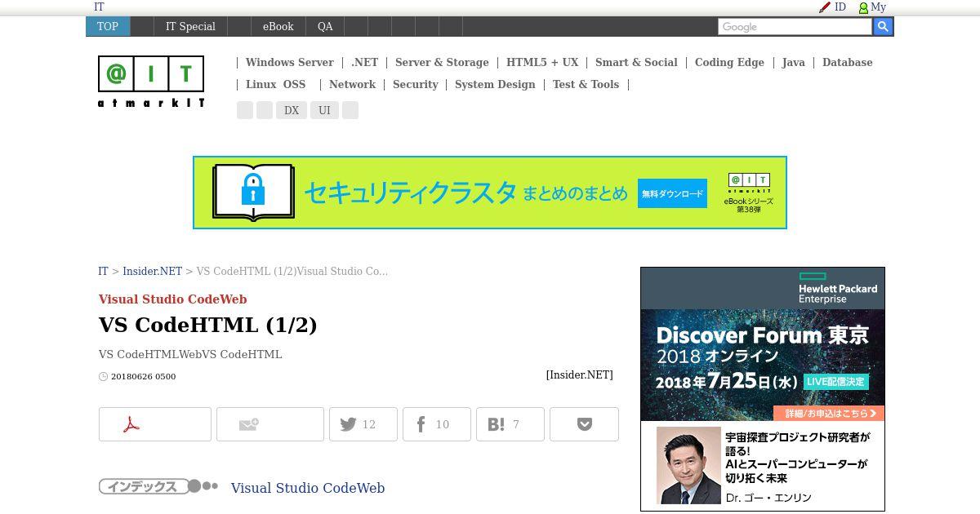Open Security category
This screenshot has width=980, height=514.
coord(415,84)
